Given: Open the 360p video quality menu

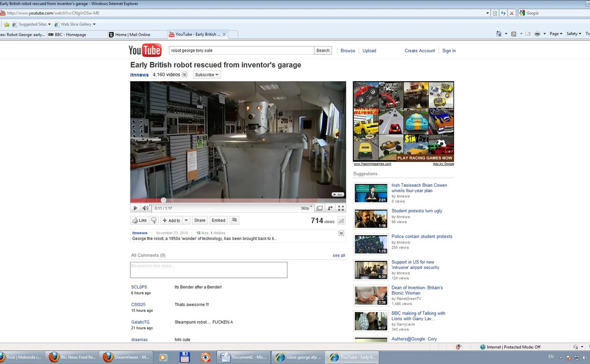Looking at the screenshot, I should (306, 208).
